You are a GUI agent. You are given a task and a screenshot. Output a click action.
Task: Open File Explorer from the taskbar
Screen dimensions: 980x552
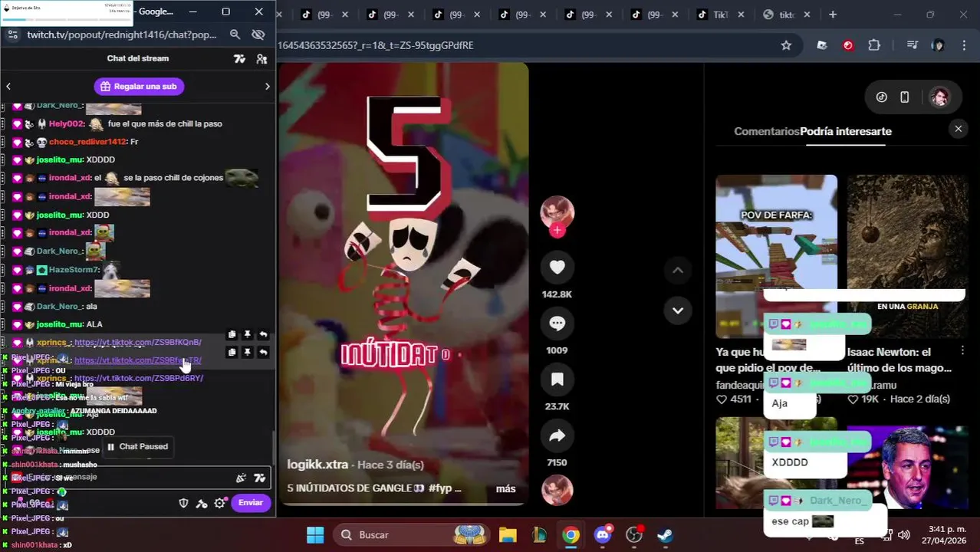[x=508, y=534]
